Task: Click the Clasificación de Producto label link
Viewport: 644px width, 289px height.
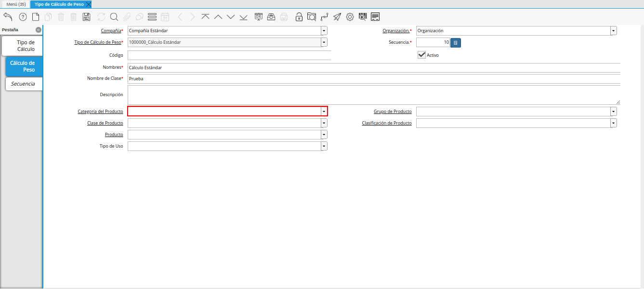Action: (387, 123)
